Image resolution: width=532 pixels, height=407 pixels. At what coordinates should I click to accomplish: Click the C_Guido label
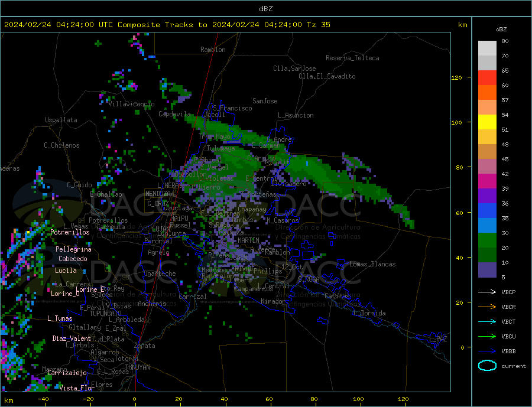79,185
